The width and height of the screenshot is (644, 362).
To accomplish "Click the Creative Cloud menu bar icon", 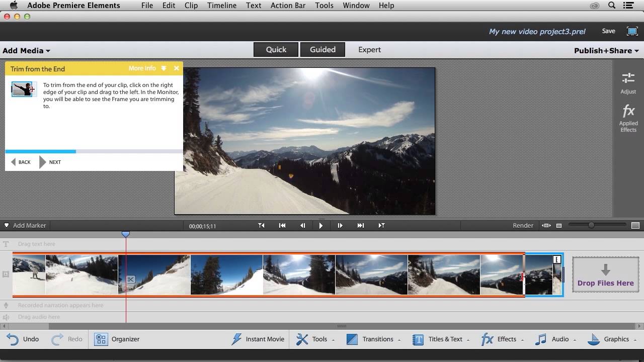I will point(595,6).
